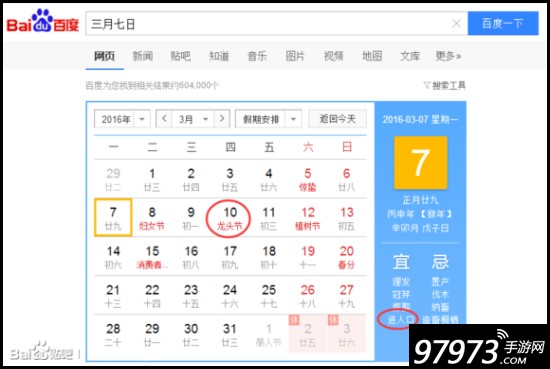Select March 24 十六
550x369 pixels.
230,296
